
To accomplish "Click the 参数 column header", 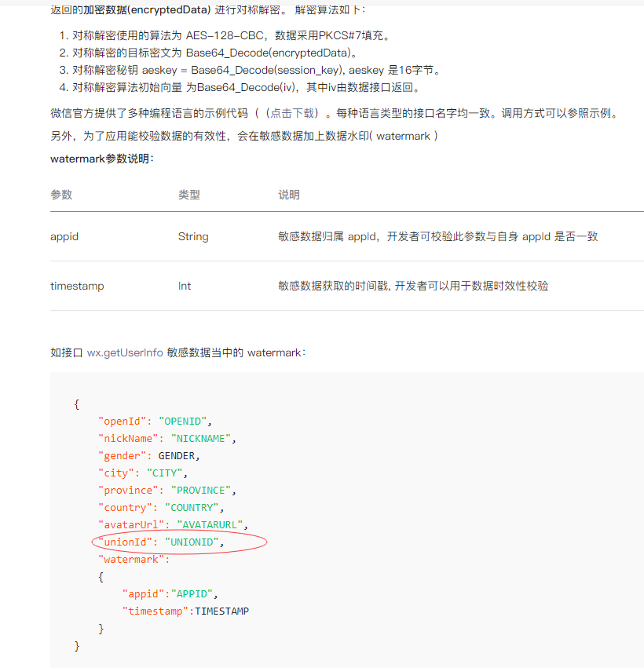I will [x=61, y=195].
